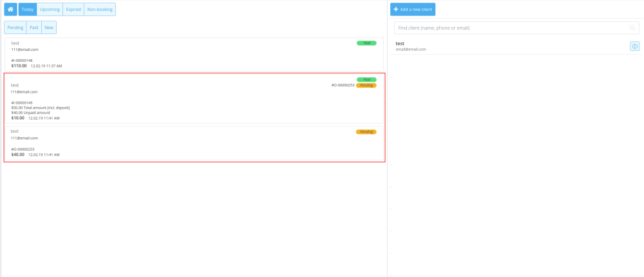Click the #O-00000253 link beside Pending badge

343,85
